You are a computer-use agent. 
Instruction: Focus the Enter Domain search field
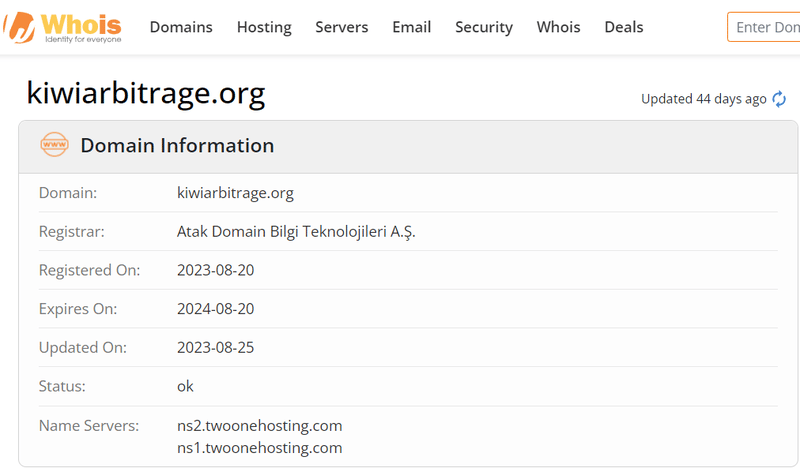coord(764,27)
